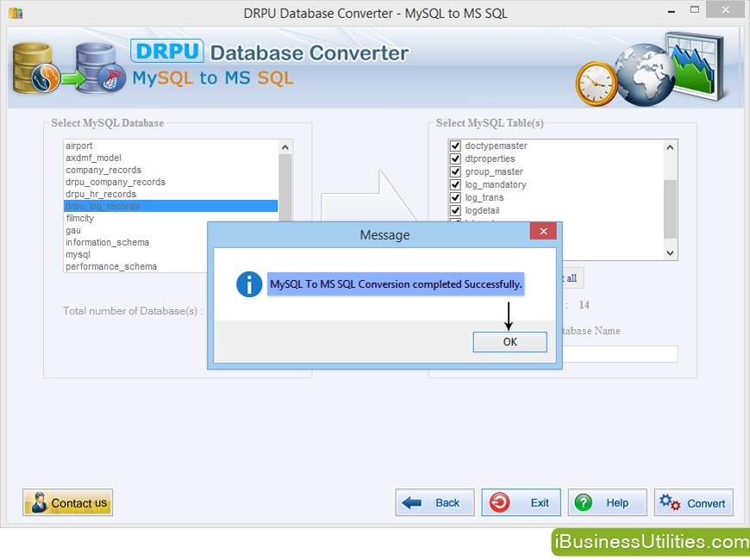Screen dimensions: 750x560
Task: Click the blue information icon in Message dialog
Action: pyautogui.click(x=249, y=284)
